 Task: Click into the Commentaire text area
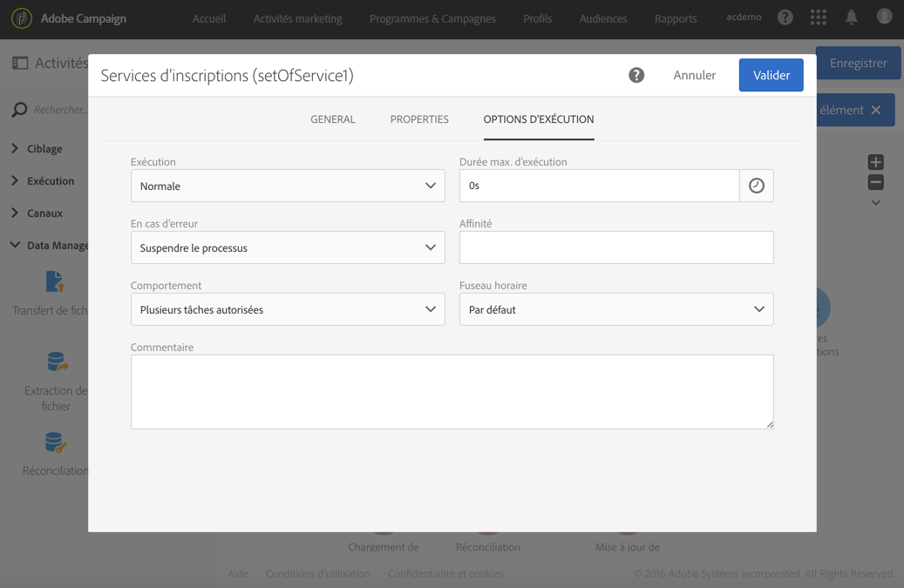(452, 391)
